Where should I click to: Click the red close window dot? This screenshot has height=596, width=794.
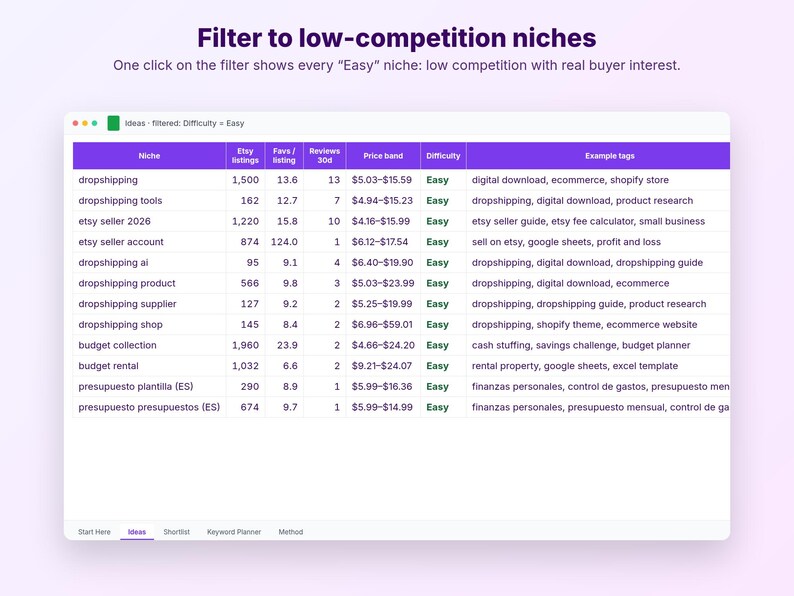(x=75, y=123)
